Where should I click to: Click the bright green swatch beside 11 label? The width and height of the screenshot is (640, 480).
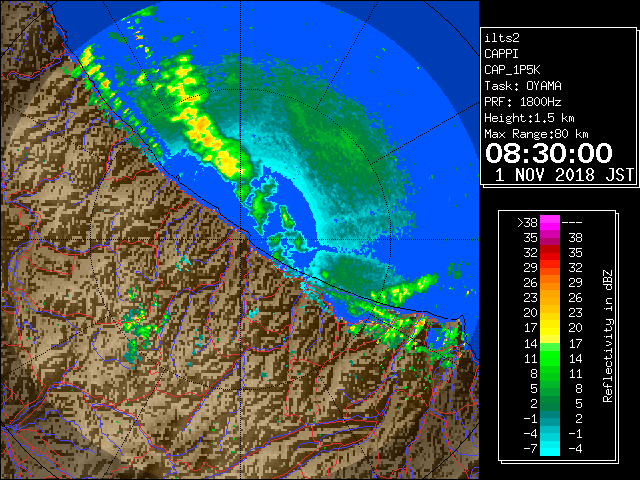click(550, 358)
